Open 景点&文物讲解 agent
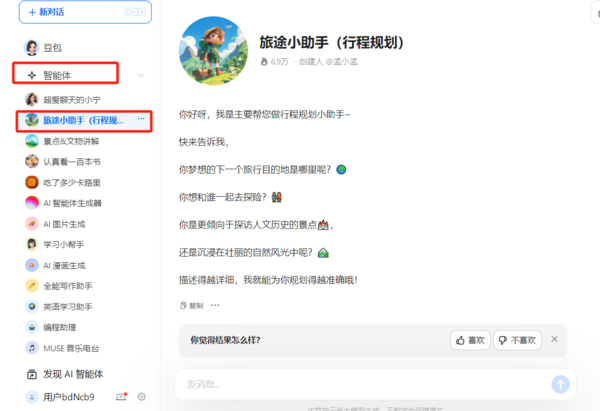Screen dimensions: 600x411 [x=71, y=142]
